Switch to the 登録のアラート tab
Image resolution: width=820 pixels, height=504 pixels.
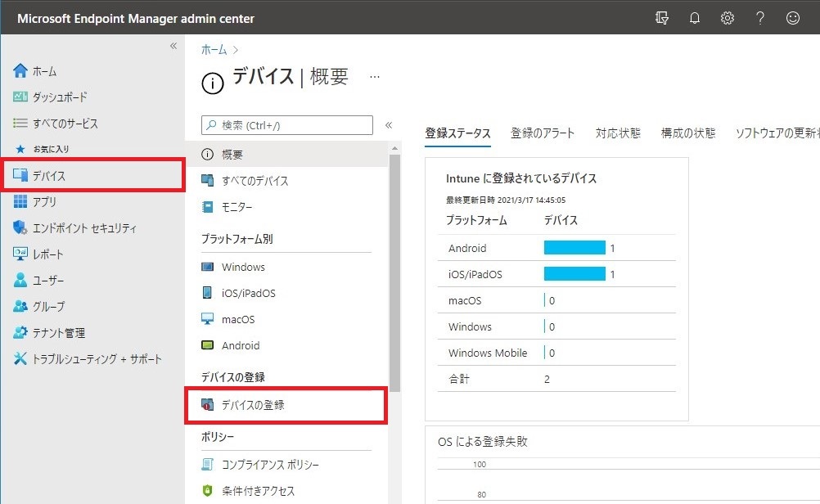[543, 133]
